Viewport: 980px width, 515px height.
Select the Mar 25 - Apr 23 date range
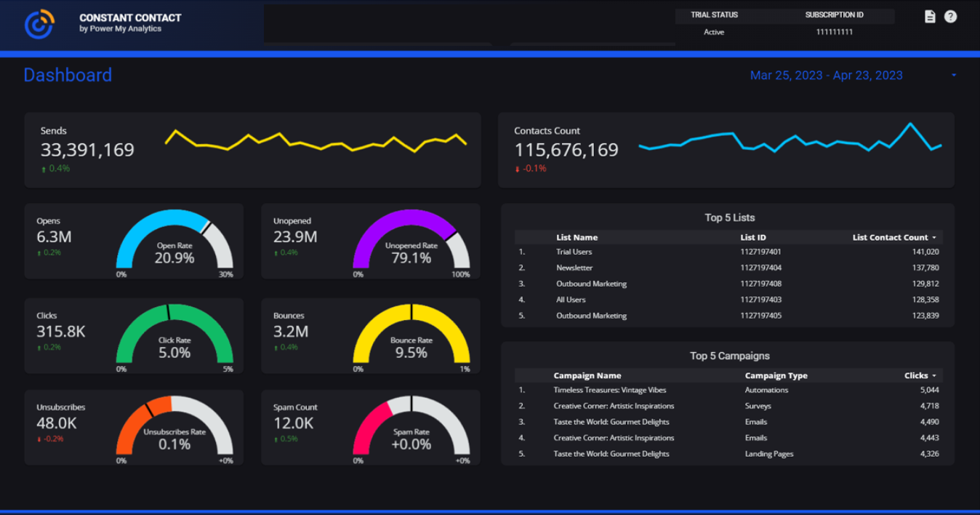(826, 76)
